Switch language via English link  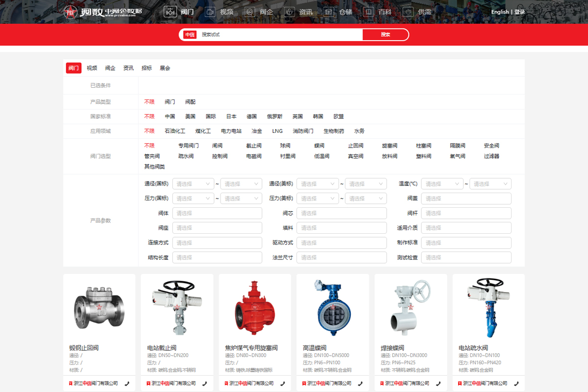point(499,12)
